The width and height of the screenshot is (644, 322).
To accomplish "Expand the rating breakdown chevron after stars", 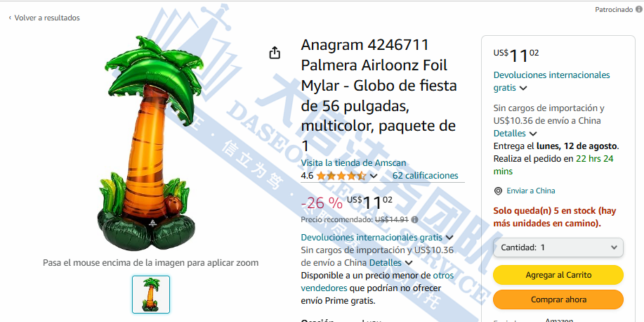I will point(374,176).
